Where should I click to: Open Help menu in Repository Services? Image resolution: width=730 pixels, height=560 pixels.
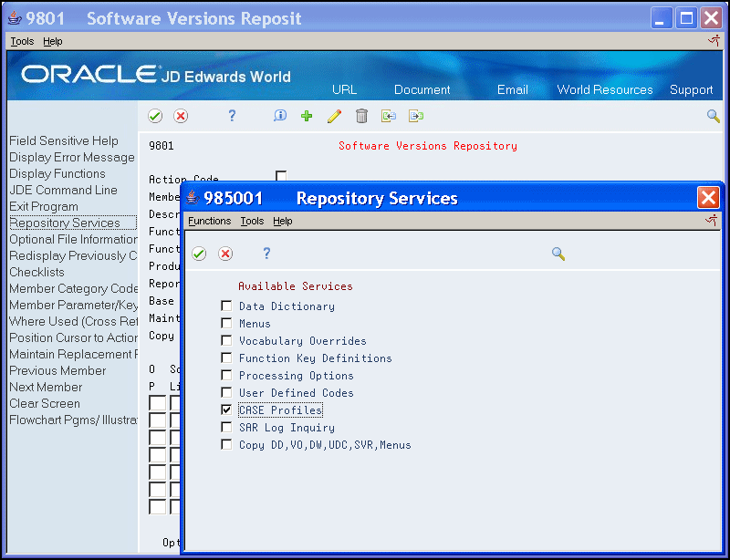point(283,221)
